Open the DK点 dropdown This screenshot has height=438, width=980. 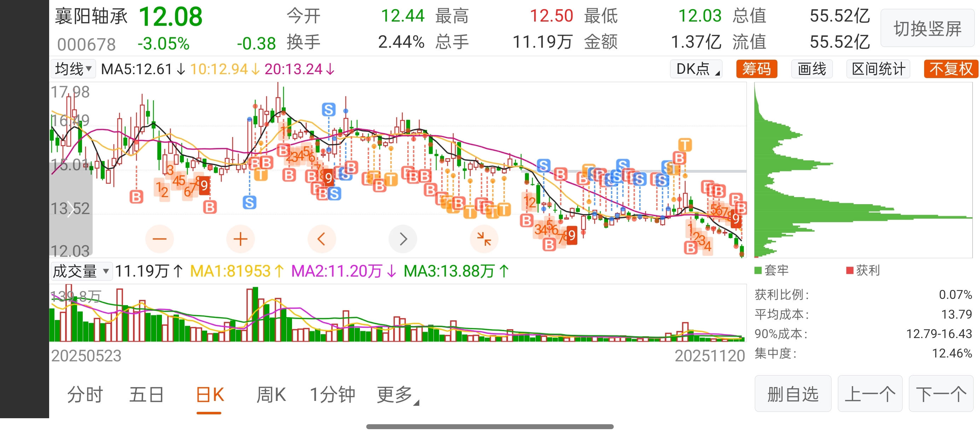[696, 69]
